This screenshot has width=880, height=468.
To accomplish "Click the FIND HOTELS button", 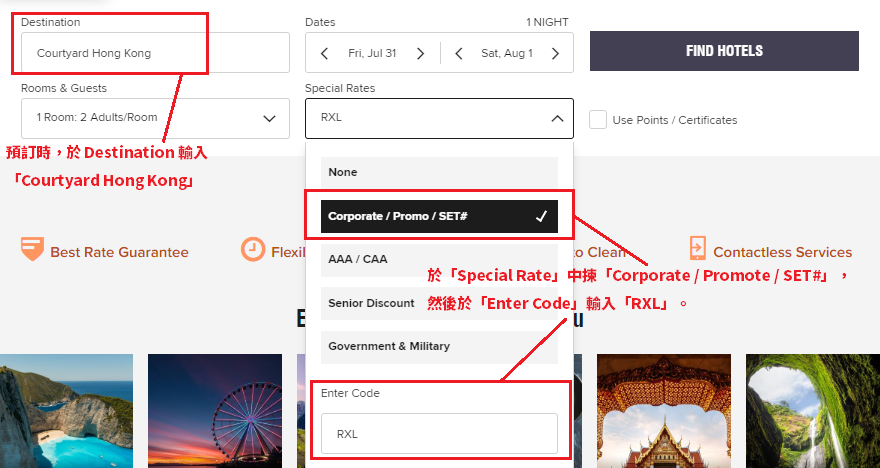I will point(724,51).
